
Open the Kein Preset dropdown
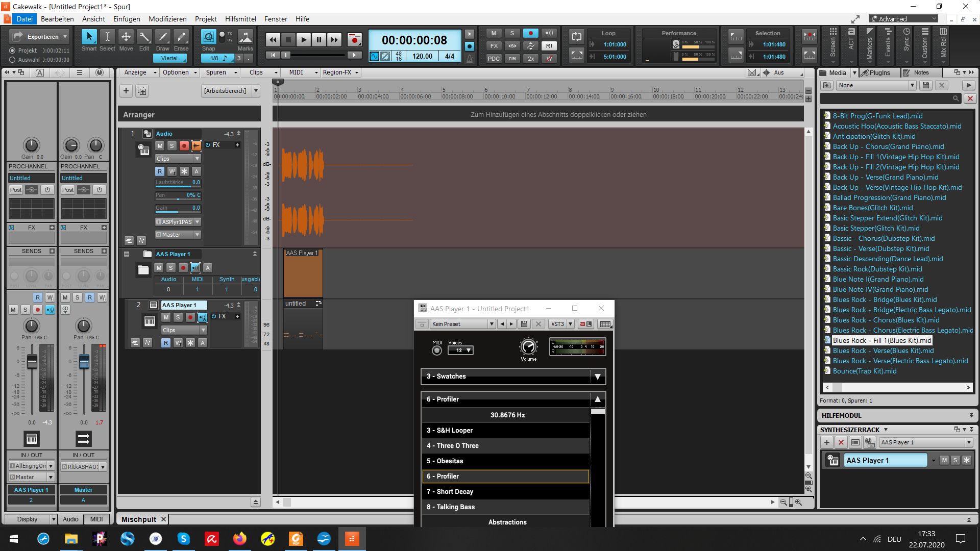coord(491,324)
